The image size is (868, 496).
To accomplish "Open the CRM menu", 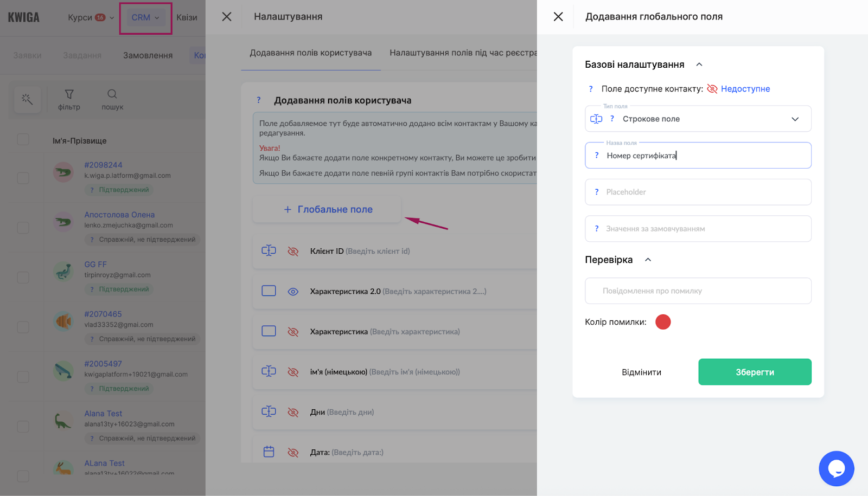I will [x=145, y=17].
